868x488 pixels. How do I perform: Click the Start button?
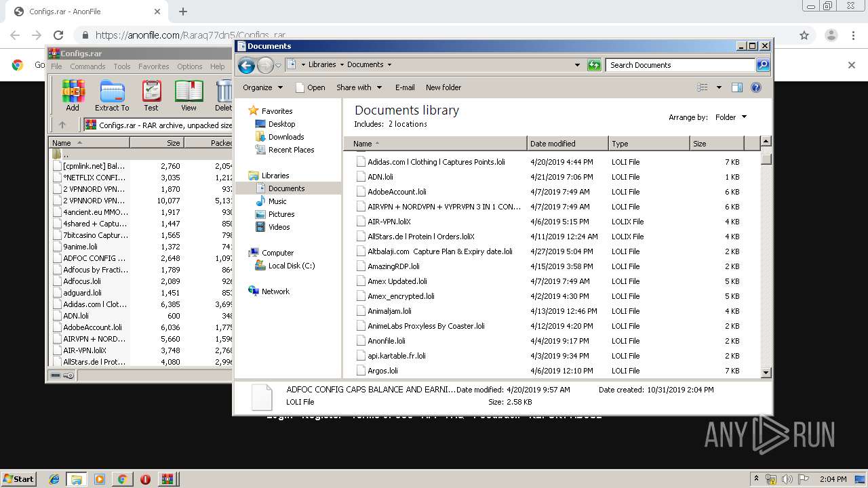tap(18, 479)
